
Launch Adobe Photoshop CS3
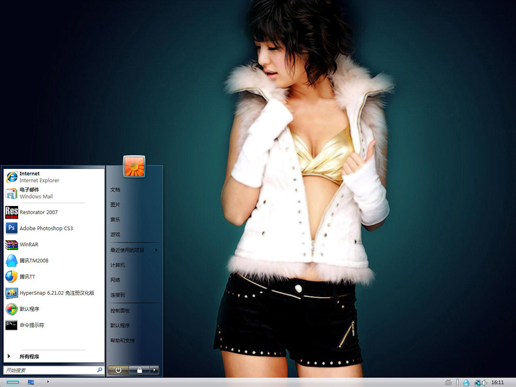pos(54,228)
